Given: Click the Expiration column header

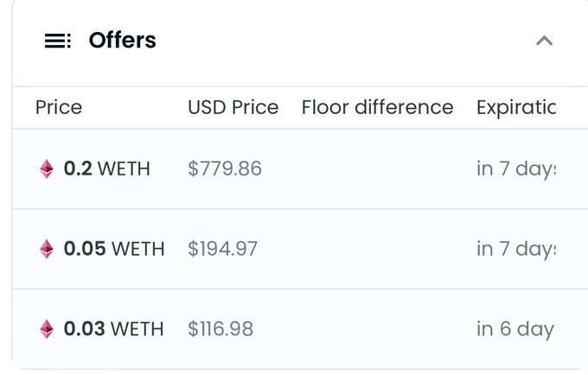Looking at the screenshot, I should pyautogui.click(x=515, y=108).
